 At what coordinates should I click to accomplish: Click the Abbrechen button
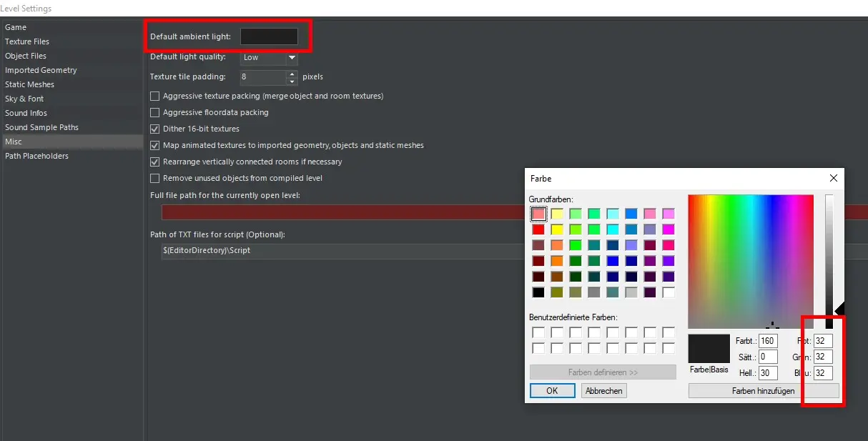603,391
